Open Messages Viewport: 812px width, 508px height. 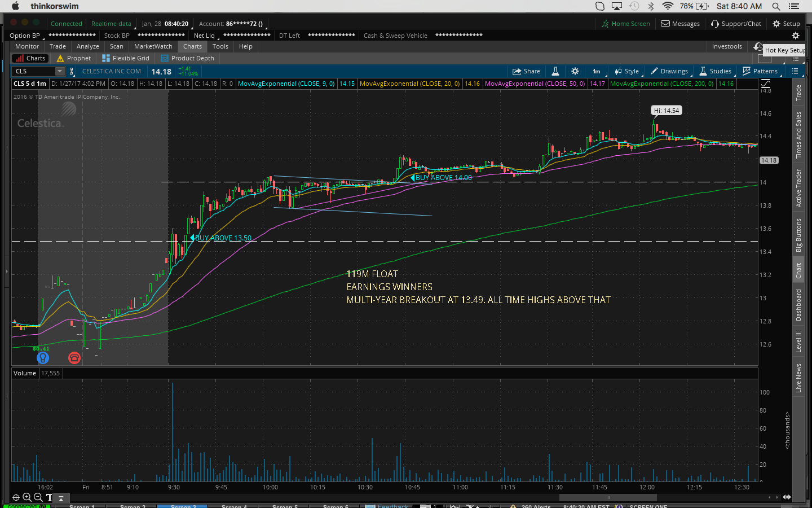pyautogui.click(x=680, y=24)
